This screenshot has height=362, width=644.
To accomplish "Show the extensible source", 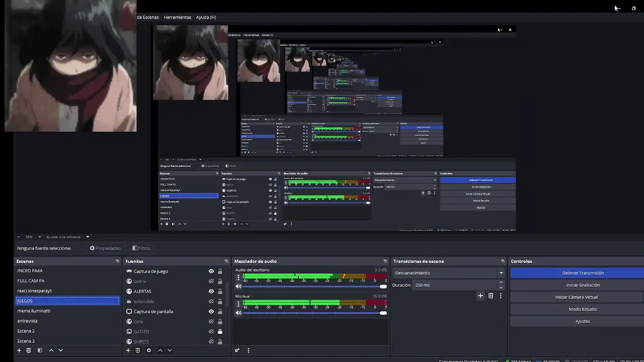I will [211, 301].
